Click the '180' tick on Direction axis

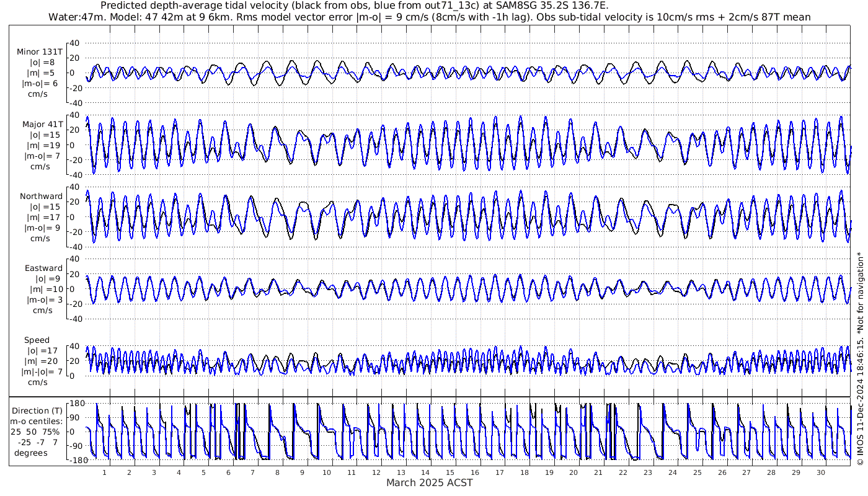[x=76, y=404]
